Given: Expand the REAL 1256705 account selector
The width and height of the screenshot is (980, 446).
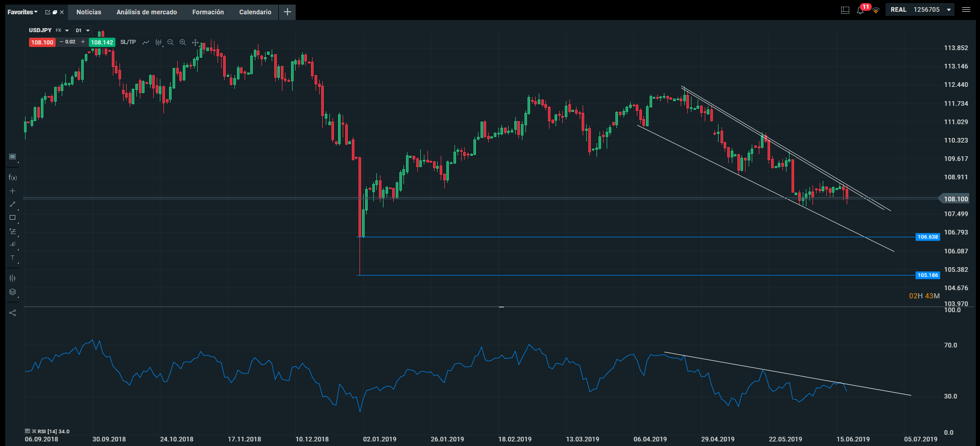Looking at the screenshot, I should coord(921,10).
